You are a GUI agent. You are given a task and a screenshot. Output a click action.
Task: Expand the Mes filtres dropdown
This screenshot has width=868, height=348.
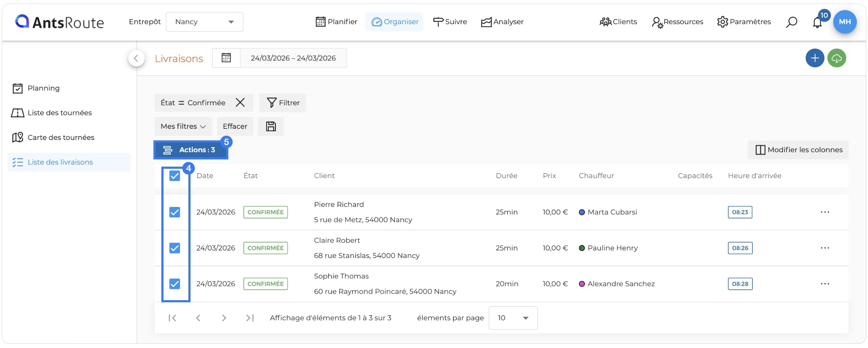click(x=183, y=126)
